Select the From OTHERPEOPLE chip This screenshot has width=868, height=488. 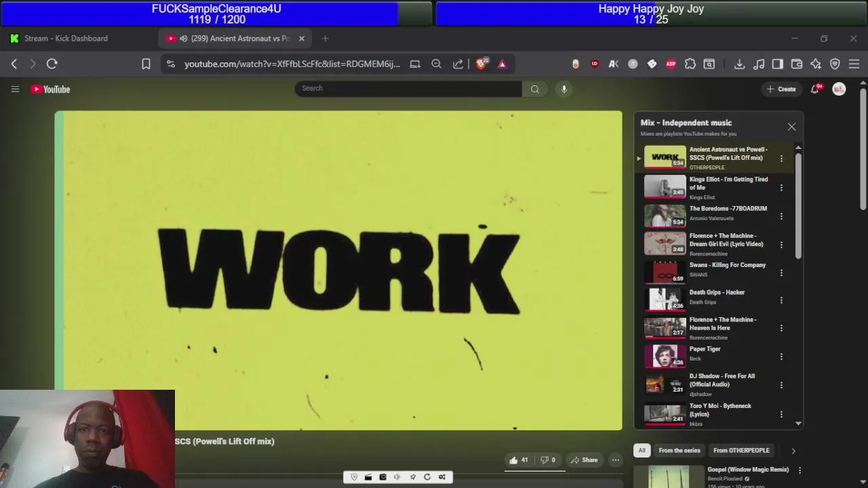(x=741, y=450)
